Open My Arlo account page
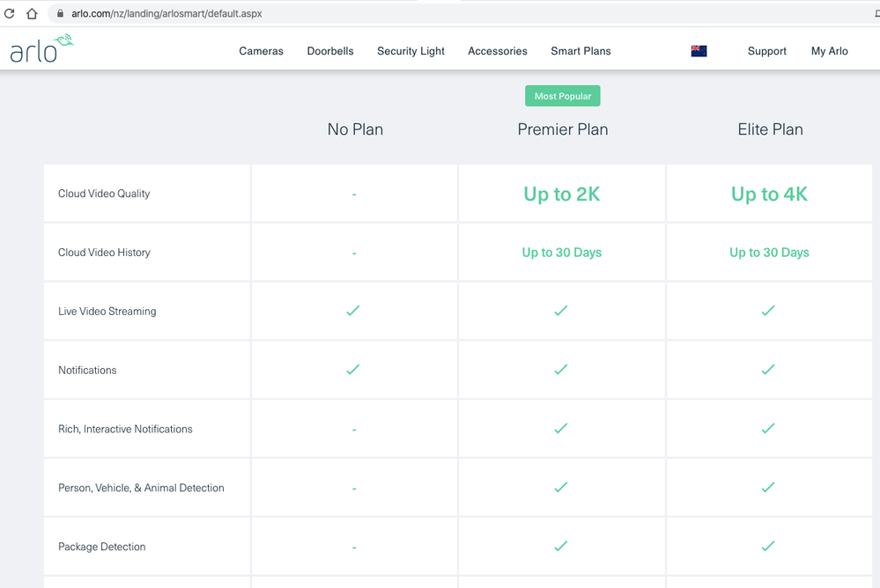The width and height of the screenshot is (880, 588). [829, 51]
